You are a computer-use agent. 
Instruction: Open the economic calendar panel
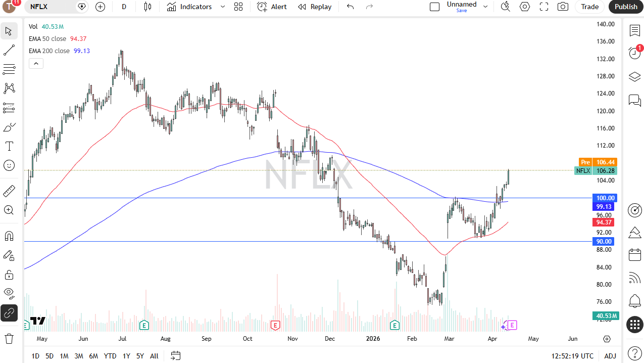(635, 255)
